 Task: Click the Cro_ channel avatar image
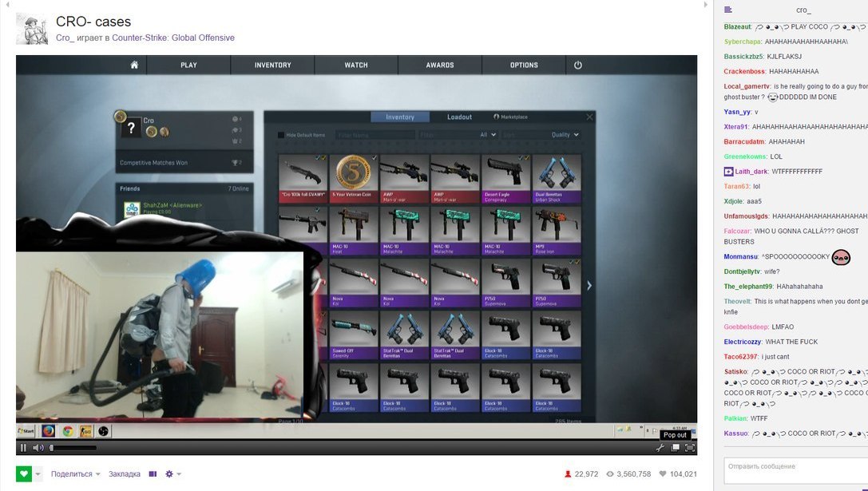pyautogui.click(x=32, y=29)
